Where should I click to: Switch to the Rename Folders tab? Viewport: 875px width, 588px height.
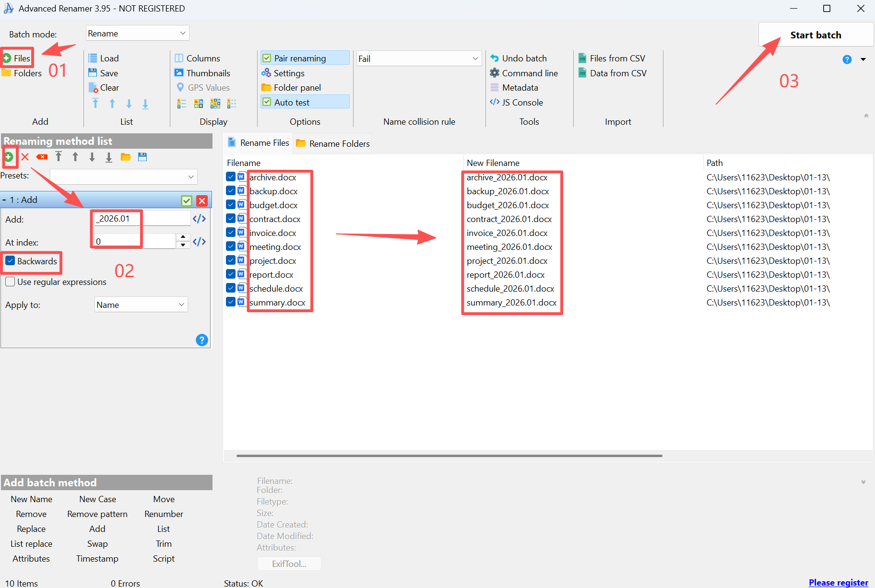[333, 143]
